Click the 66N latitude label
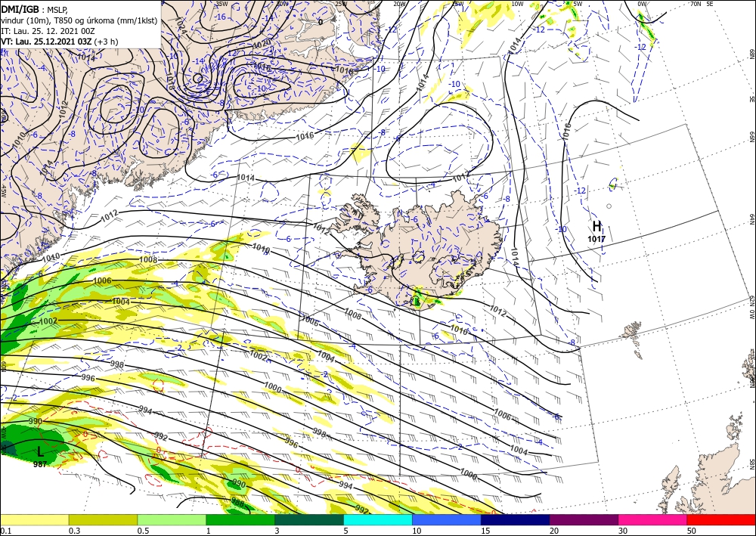756x536 pixels. coord(751,138)
